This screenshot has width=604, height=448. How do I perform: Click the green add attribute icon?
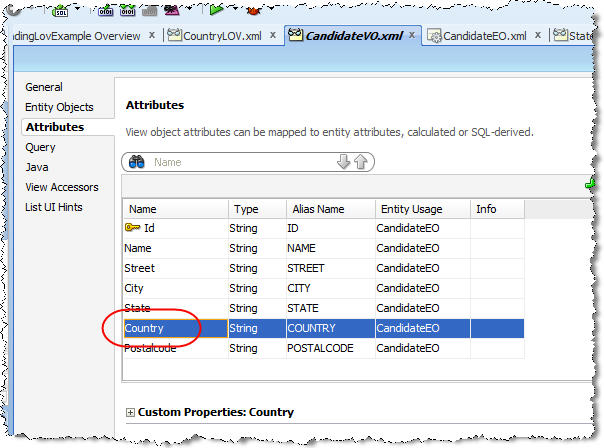pos(590,184)
